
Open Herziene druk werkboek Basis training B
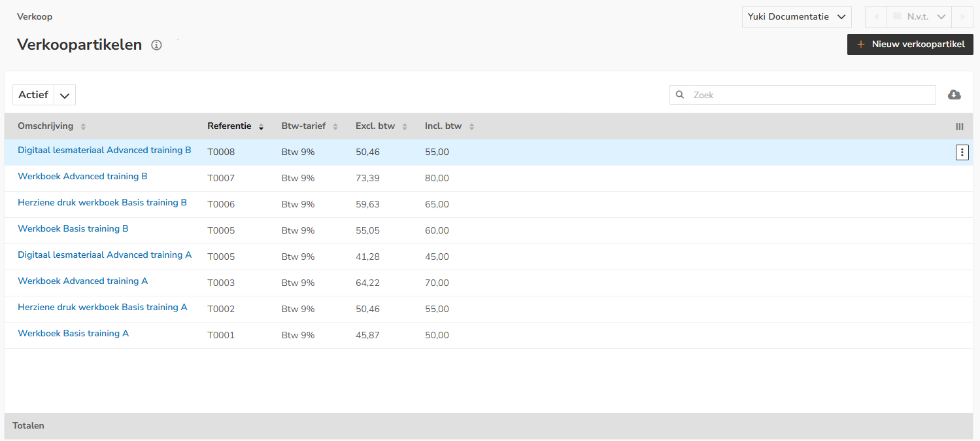[x=102, y=203]
